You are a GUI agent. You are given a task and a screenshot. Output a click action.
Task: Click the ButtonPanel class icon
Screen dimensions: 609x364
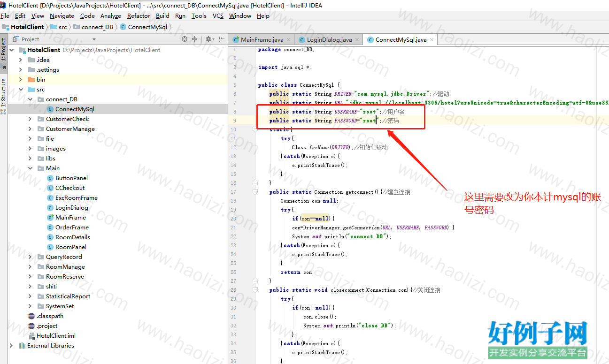point(51,178)
